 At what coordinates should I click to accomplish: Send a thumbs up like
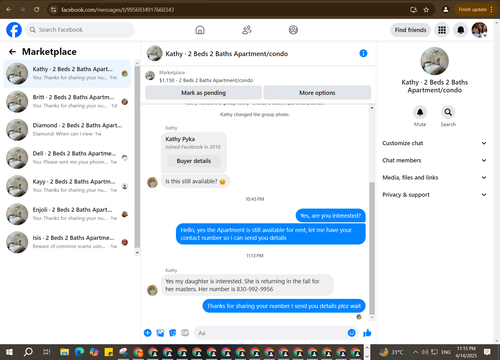point(367,333)
